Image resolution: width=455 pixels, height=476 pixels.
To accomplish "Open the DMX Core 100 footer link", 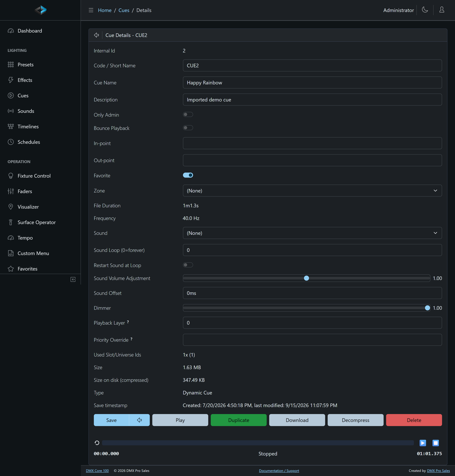I will pos(97,471).
